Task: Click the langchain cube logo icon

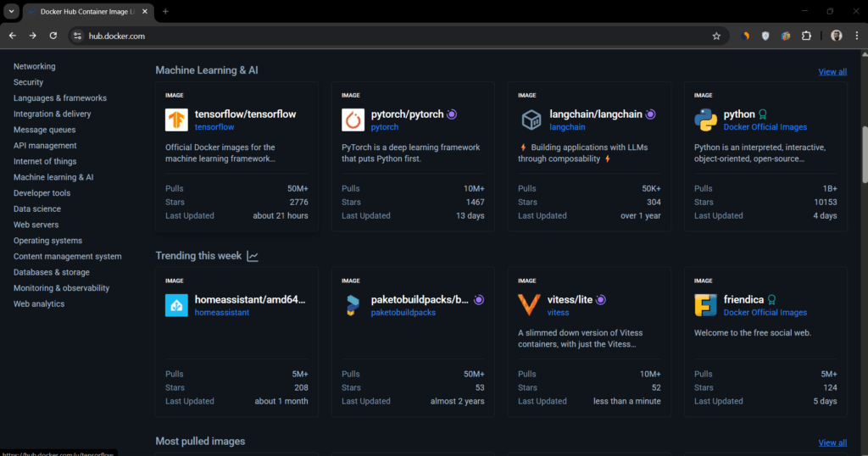Action: (x=531, y=120)
